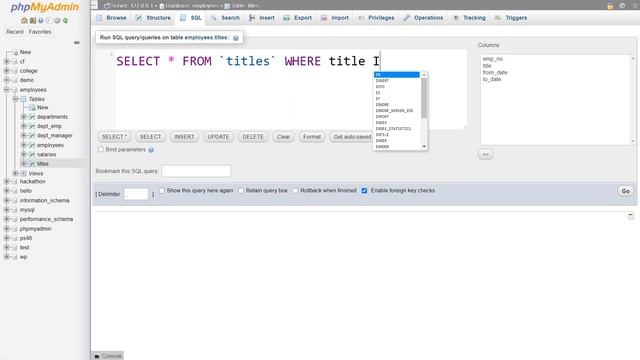
Task: Open the Privileges tab
Action: point(376,18)
